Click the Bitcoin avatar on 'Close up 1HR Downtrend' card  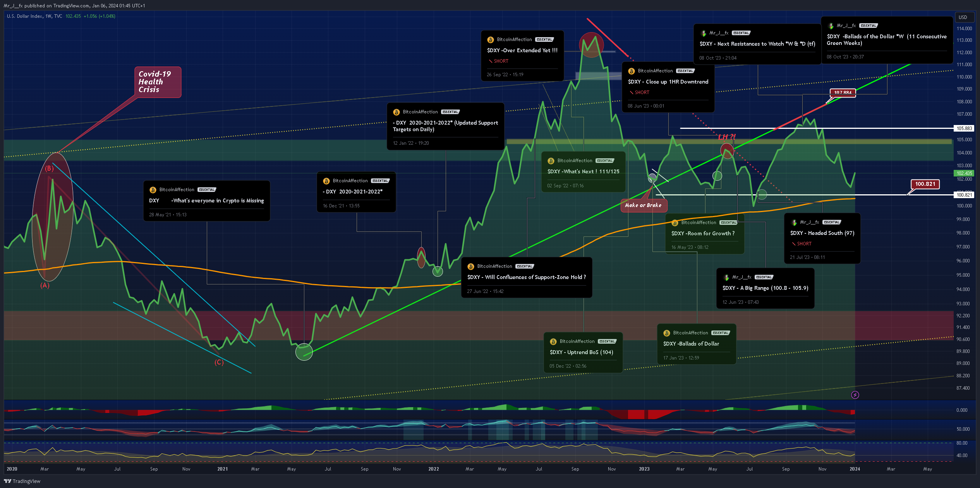click(631, 71)
